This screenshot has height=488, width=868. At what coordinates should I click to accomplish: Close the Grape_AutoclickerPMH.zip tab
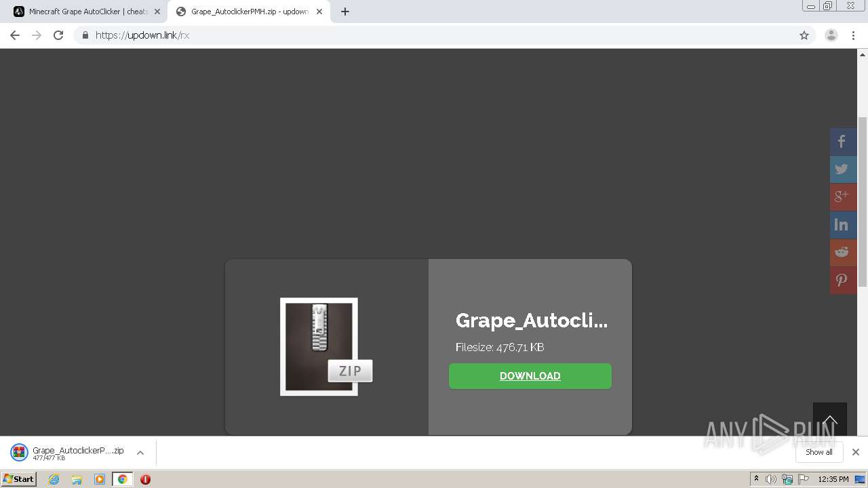click(x=319, y=12)
